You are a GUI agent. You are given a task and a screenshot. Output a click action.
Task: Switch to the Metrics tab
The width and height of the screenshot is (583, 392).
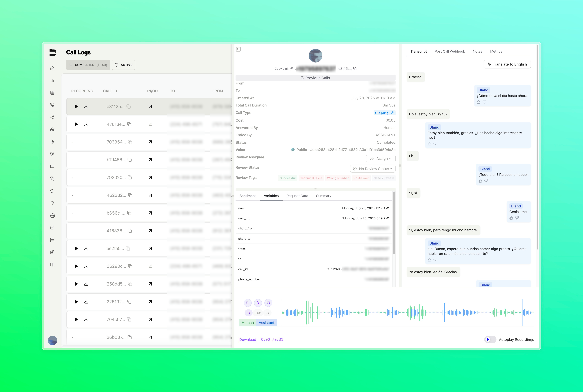(x=496, y=51)
